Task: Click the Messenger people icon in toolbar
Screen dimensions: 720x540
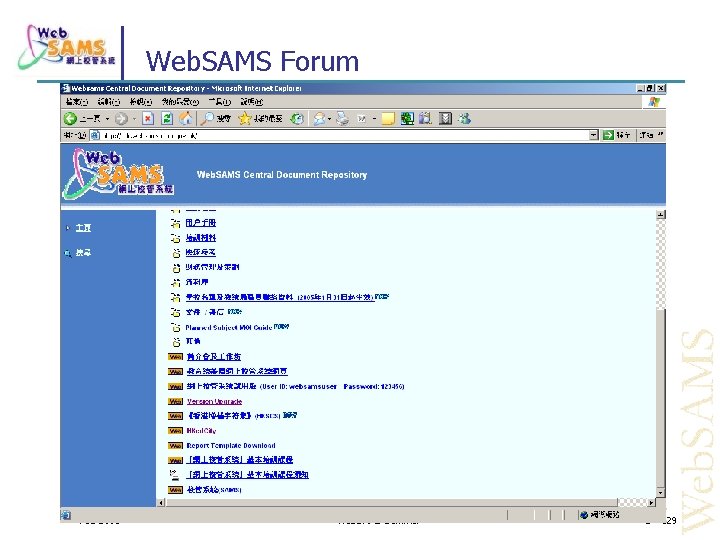Action: point(465,119)
